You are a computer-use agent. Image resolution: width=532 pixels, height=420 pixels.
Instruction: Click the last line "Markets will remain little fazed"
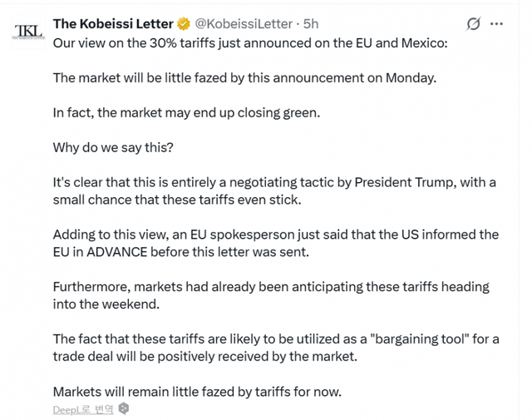coord(197,391)
